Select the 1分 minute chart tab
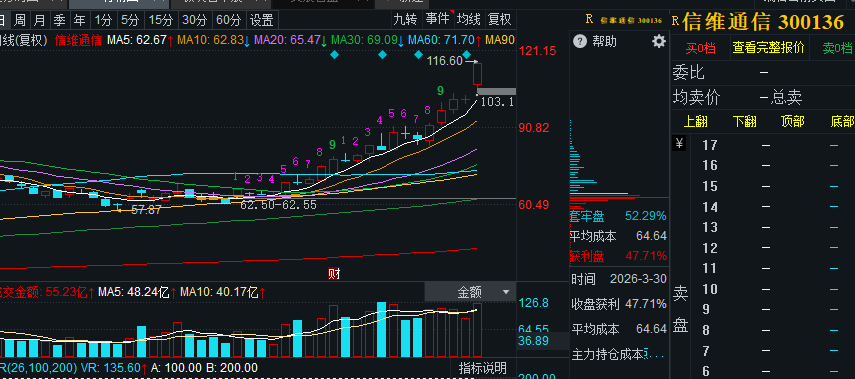The height and width of the screenshot is (379, 855). point(103,21)
